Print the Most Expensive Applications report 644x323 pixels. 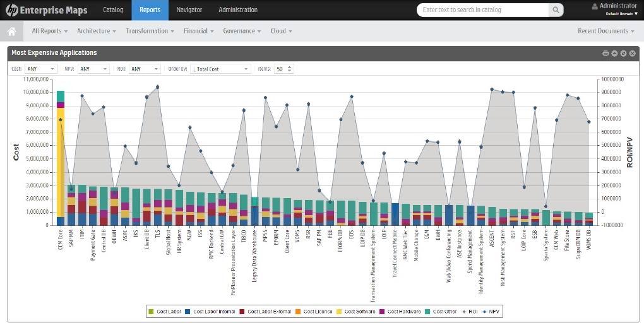605,54
